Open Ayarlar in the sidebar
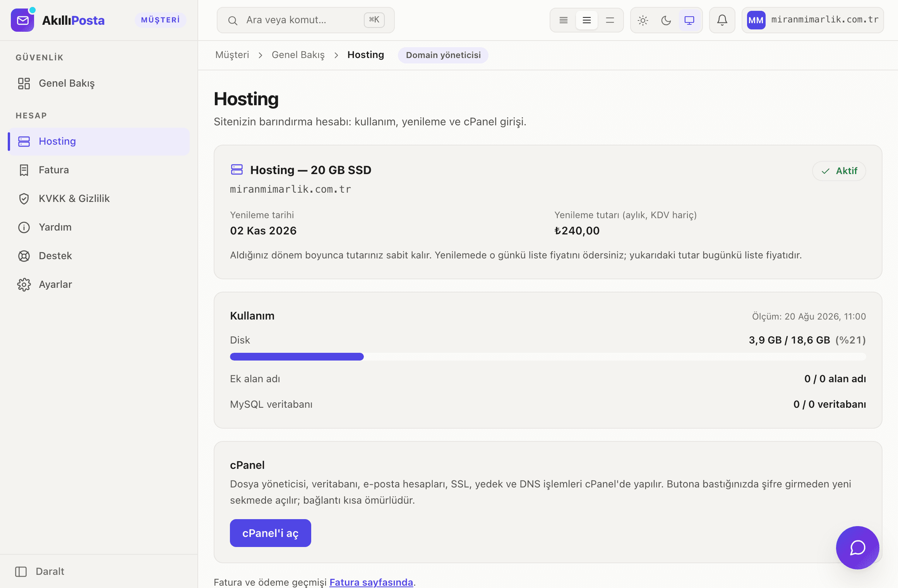 click(99, 285)
